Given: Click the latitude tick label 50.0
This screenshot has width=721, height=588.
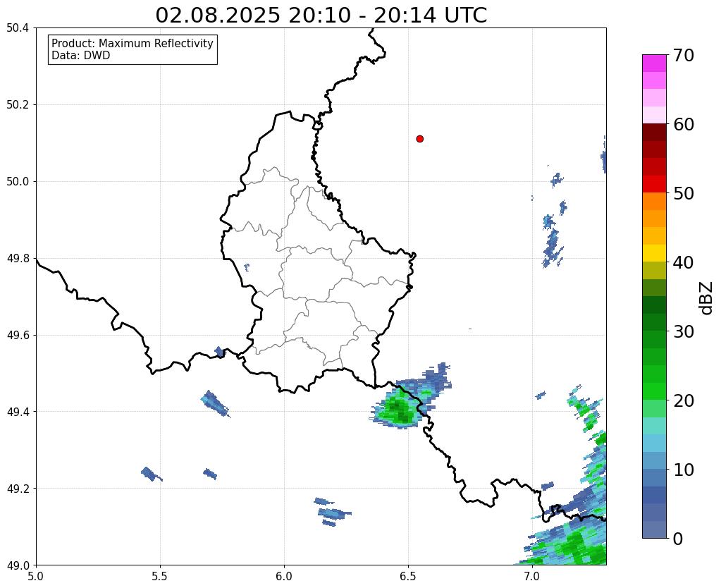Looking at the screenshot, I should (x=18, y=182).
